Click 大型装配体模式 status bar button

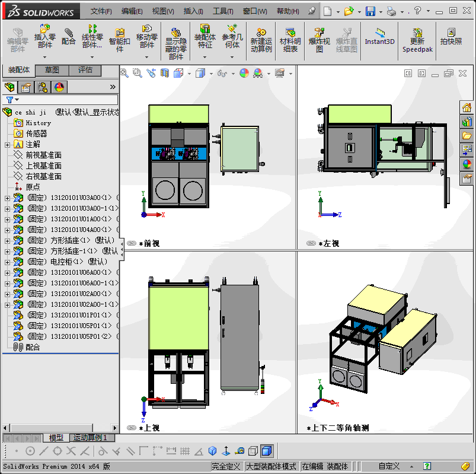point(271,466)
